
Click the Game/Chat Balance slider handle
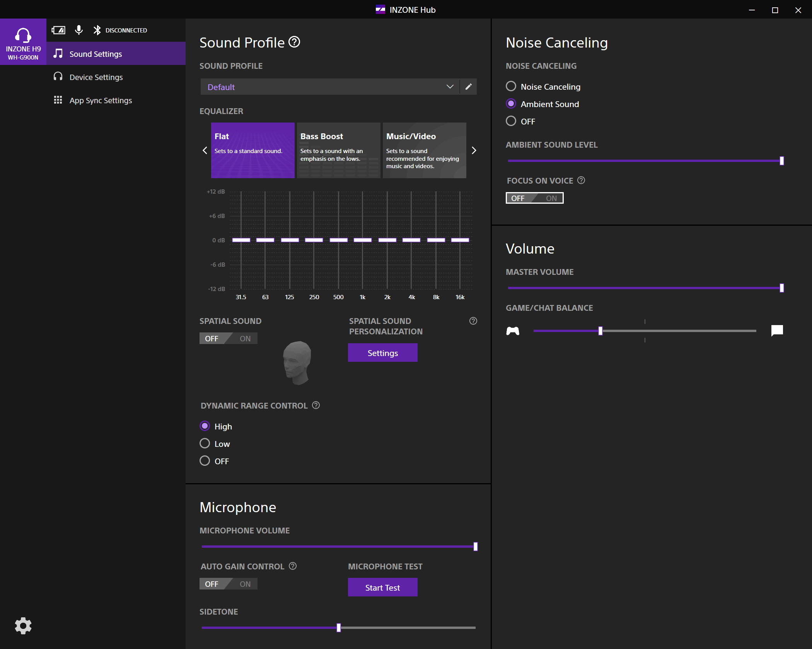pyautogui.click(x=600, y=330)
